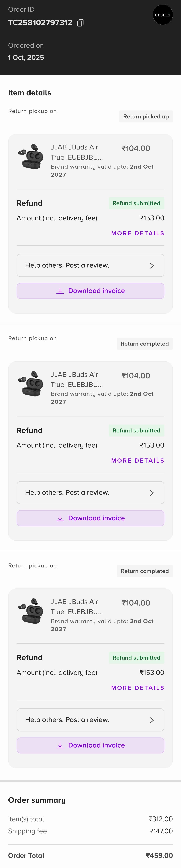Expand review chevron in the second item card
The height and width of the screenshot is (868, 181).
pos(152,493)
